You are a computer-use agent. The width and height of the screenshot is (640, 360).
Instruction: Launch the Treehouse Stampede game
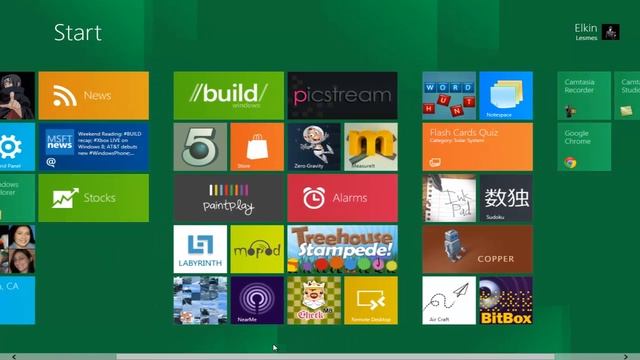click(x=342, y=249)
